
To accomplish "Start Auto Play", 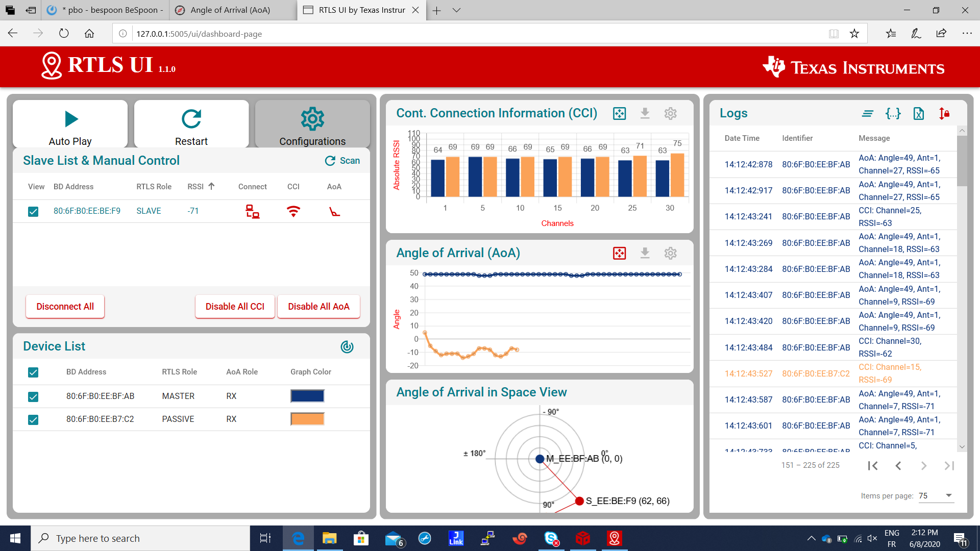I will [70, 124].
